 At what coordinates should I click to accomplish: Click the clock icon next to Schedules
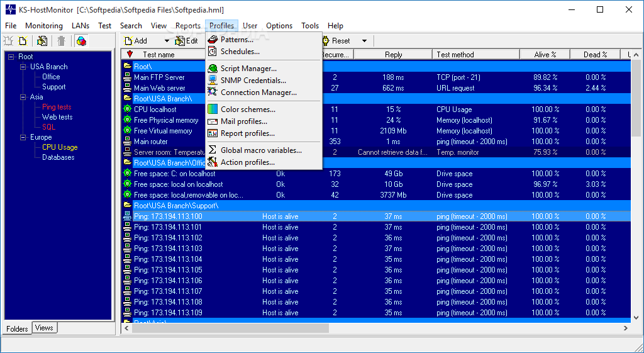[213, 52]
